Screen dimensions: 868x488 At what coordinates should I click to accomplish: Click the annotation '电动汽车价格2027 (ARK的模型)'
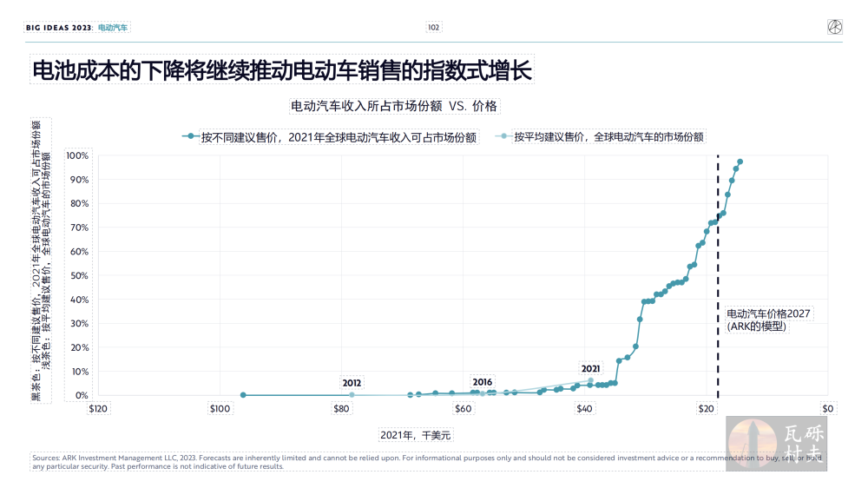[x=768, y=320]
